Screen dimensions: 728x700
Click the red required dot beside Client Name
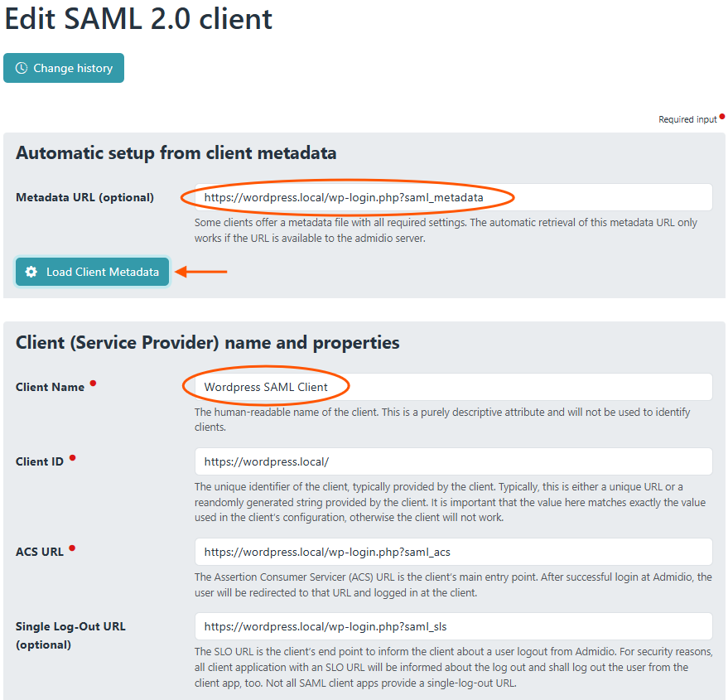point(94,384)
